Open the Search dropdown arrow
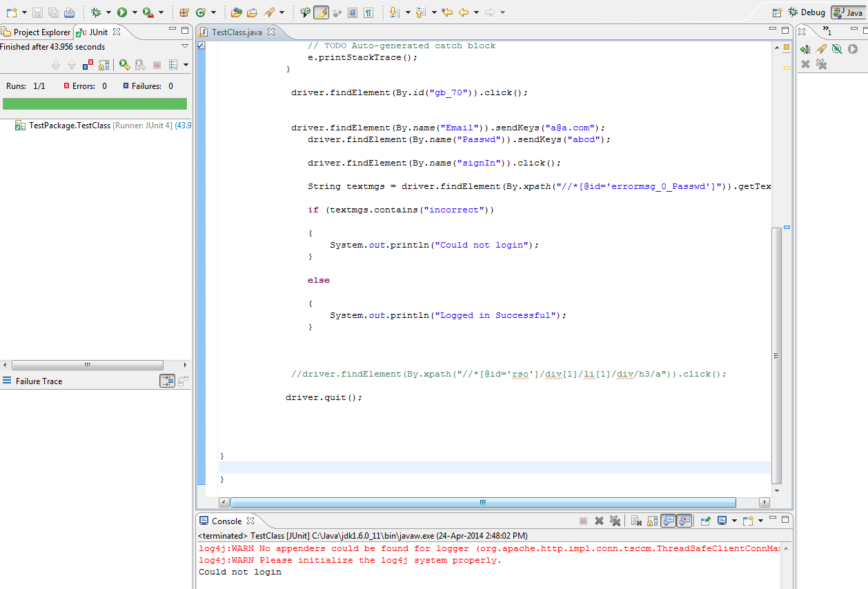This screenshot has width=868, height=589. (x=282, y=12)
